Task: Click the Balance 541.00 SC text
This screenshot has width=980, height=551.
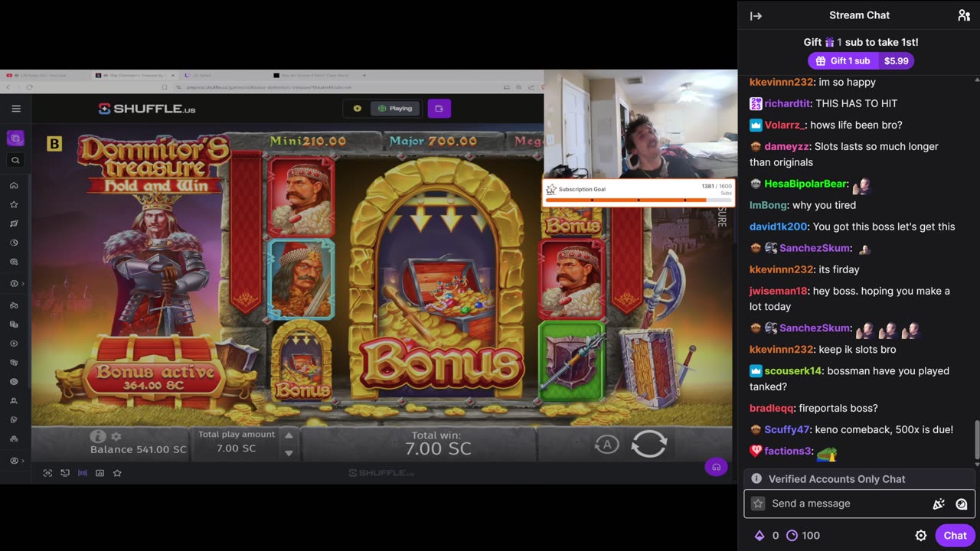Action: click(138, 449)
